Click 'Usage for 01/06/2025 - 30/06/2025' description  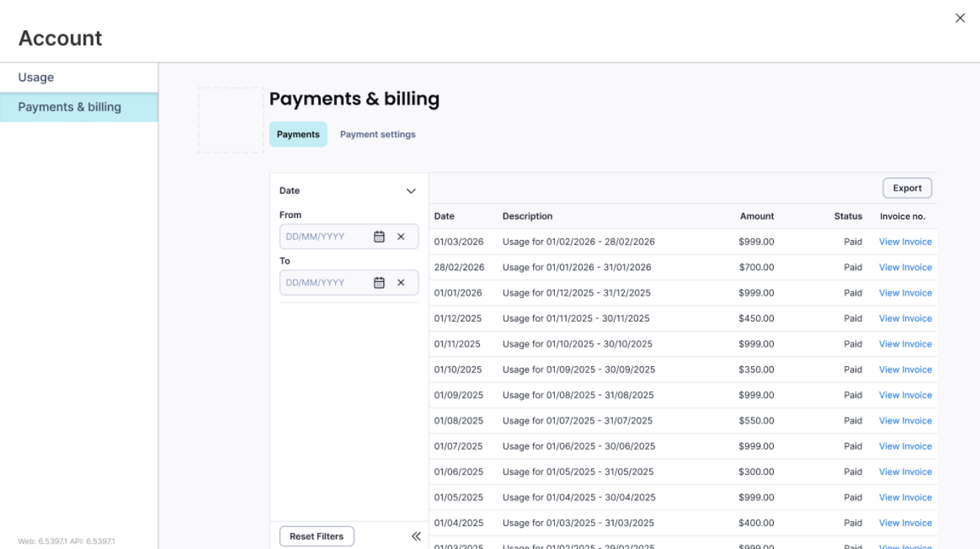578,447
